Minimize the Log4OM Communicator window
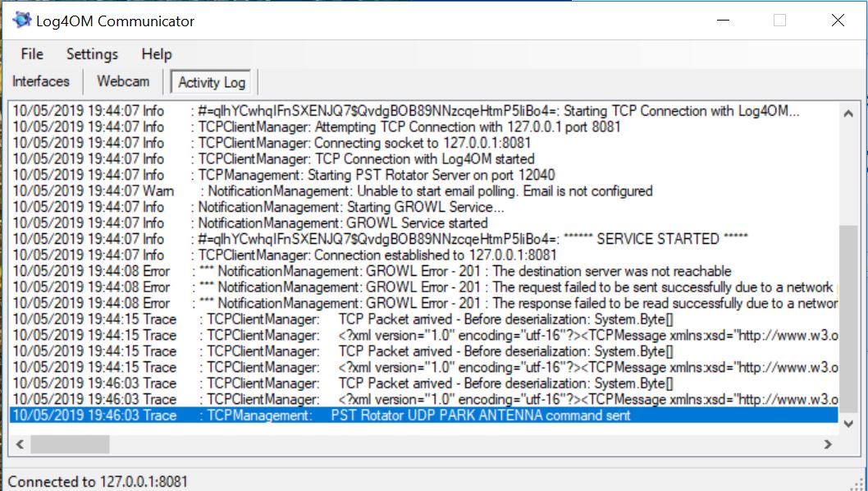The width and height of the screenshot is (868, 491). [x=723, y=21]
